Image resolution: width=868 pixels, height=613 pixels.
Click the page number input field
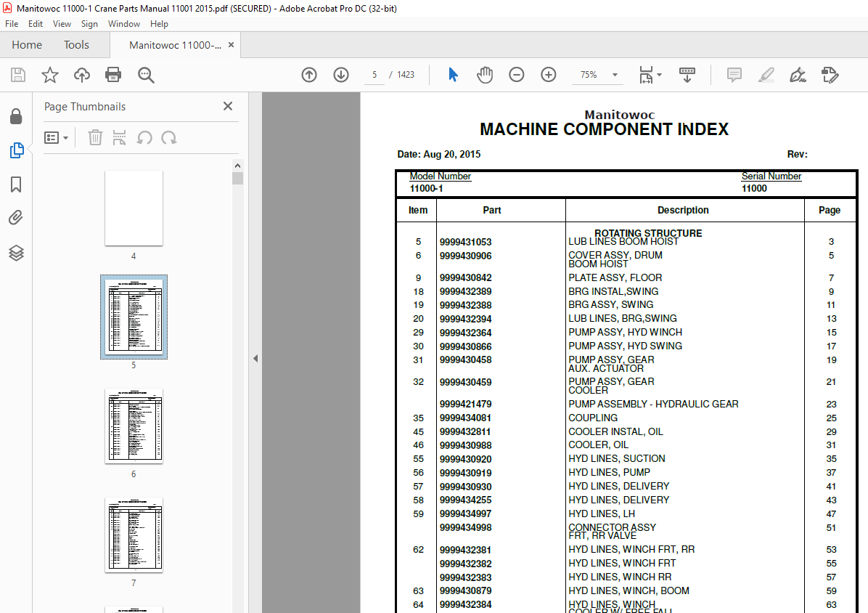click(x=374, y=75)
